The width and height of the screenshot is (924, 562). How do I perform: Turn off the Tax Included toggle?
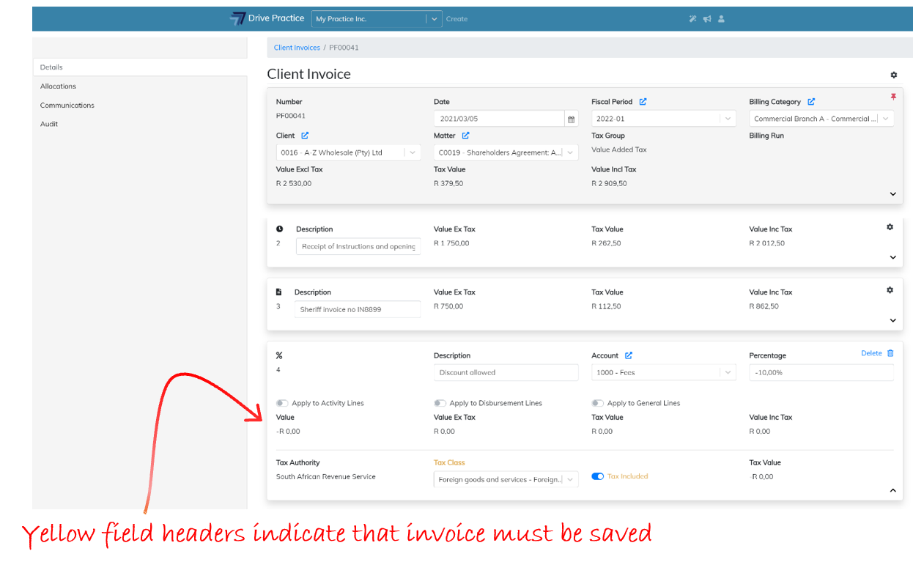click(597, 476)
